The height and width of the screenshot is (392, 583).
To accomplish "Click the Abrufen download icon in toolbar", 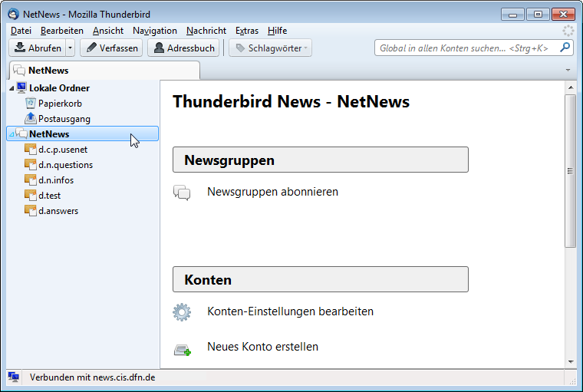I will click(x=20, y=48).
